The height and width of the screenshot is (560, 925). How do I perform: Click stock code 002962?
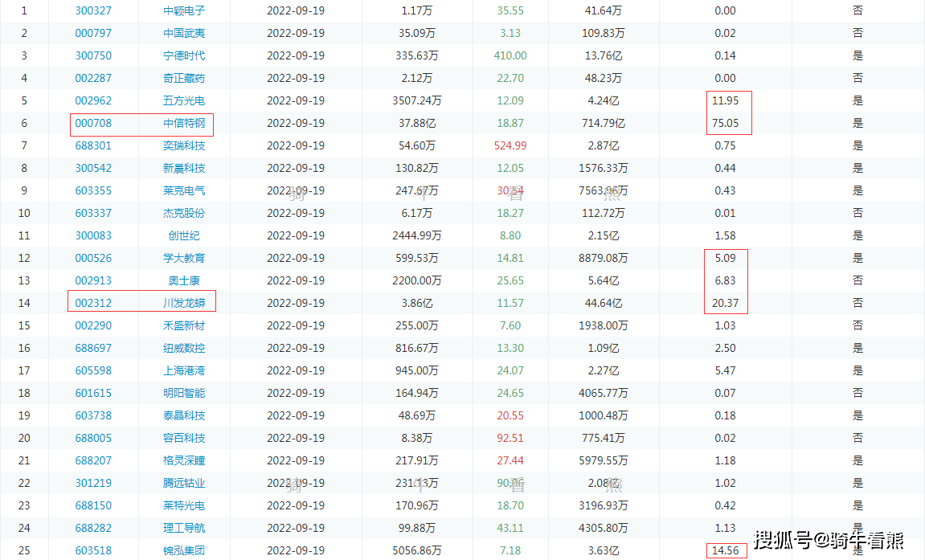93,100
